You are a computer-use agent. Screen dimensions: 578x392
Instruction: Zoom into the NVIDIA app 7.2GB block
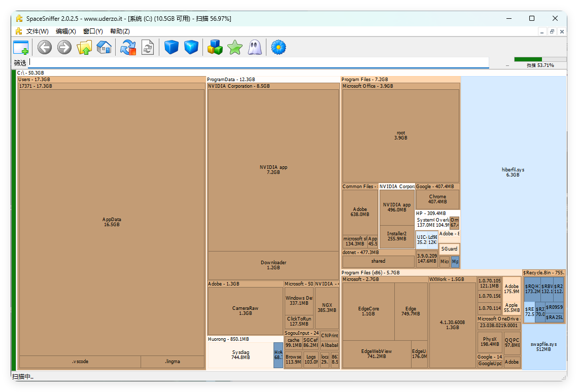coord(274,169)
